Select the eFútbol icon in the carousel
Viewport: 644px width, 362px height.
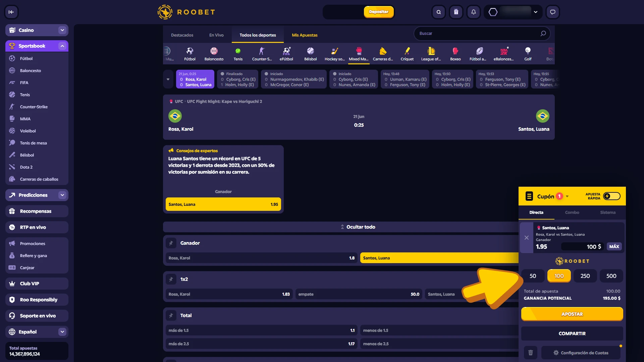[286, 54]
